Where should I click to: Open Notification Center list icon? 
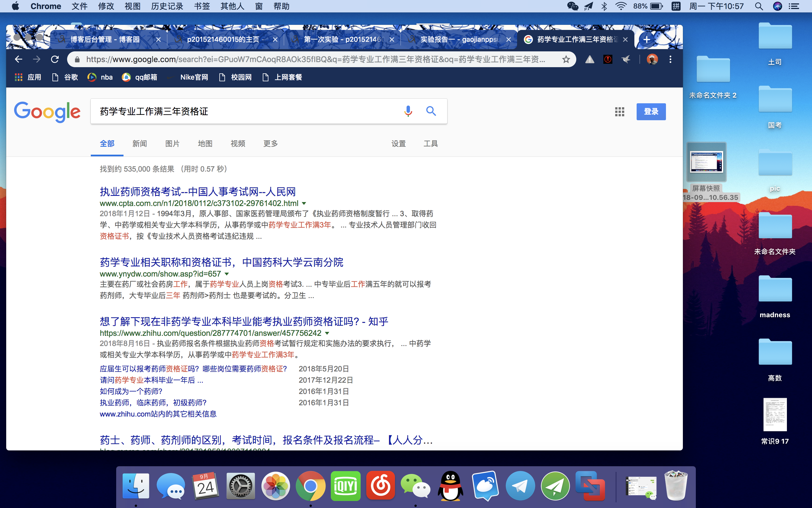coord(794,6)
